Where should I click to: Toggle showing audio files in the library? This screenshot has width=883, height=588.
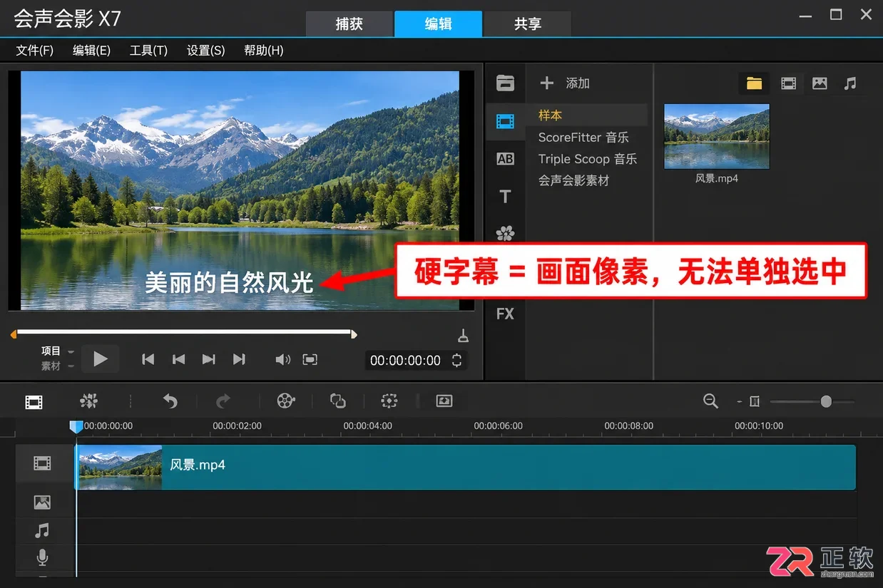[849, 83]
